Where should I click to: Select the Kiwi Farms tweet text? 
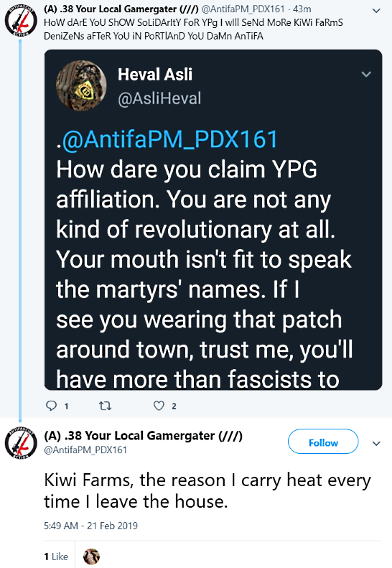pyautogui.click(x=207, y=491)
